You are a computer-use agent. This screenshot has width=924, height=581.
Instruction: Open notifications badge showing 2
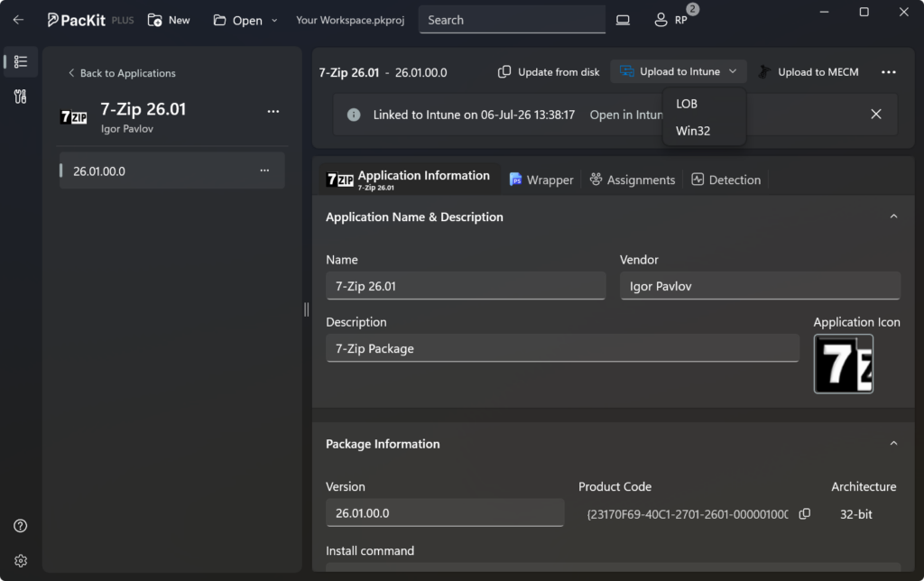(693, 9)
